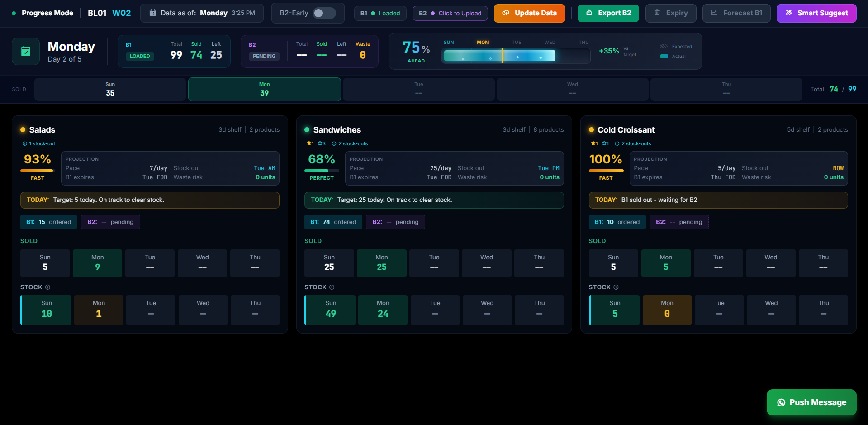Click the Actual legend swatch
Screen dimensions: 868x425
pos(664,57)
